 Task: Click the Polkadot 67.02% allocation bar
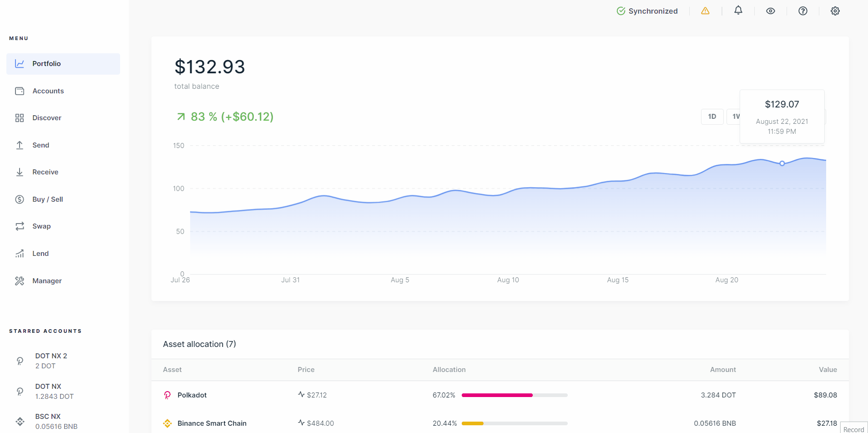pos(515,395)
